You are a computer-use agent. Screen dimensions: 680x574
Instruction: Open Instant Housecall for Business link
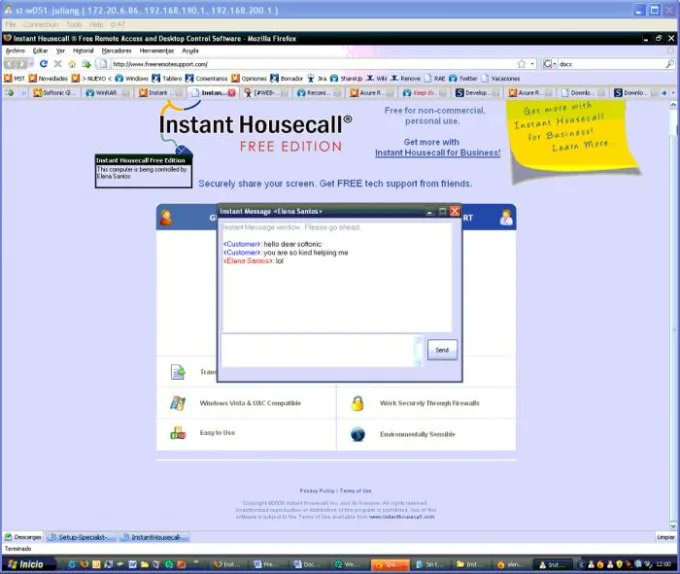click(x=438, y=153)
